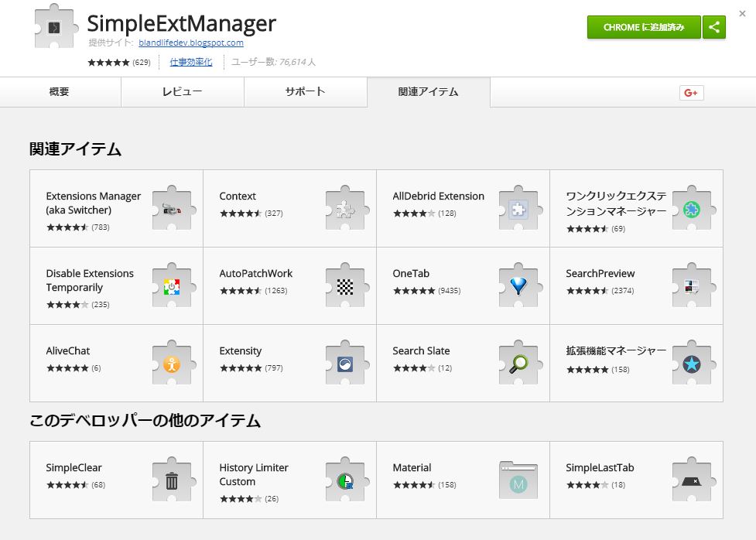Open Disable Extensions Temporarily title
Screen dimensions: 756x540
click(x=90, y=280)
